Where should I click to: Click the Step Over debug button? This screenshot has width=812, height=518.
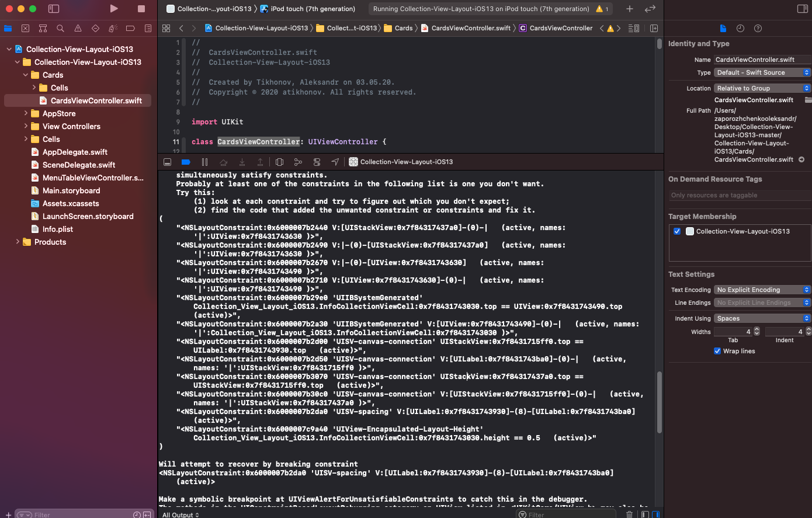pos(223,162)
